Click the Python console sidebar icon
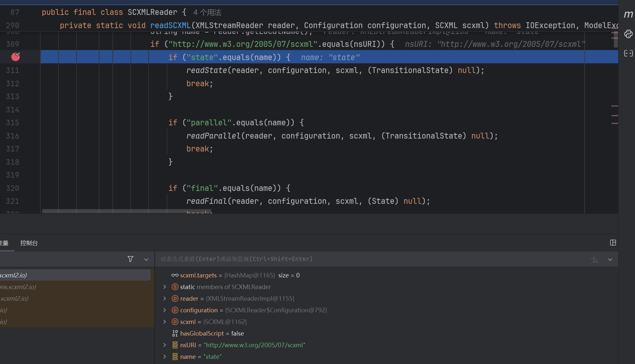This screenshot has width=635, height=364. (x=628, y=34)
